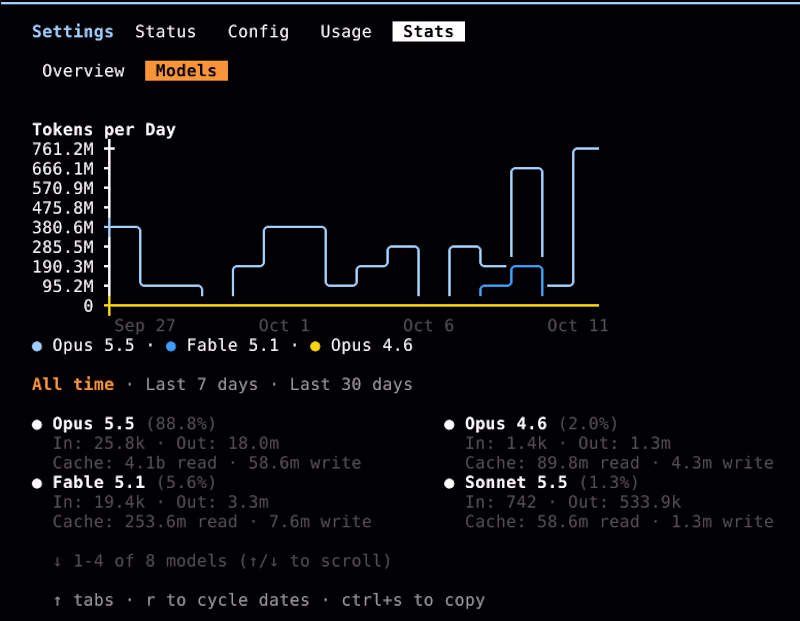Image resolution: width=800 pixels, height=621 pixels.
Task: Click the 761.2M y-axis label
Action: tap(63, 149)
